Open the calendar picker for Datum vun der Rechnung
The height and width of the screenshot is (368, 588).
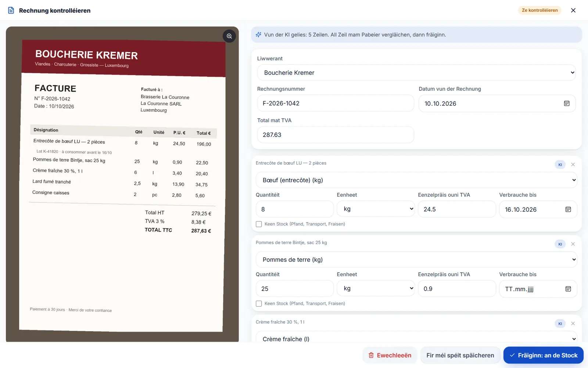click(567, 103)
